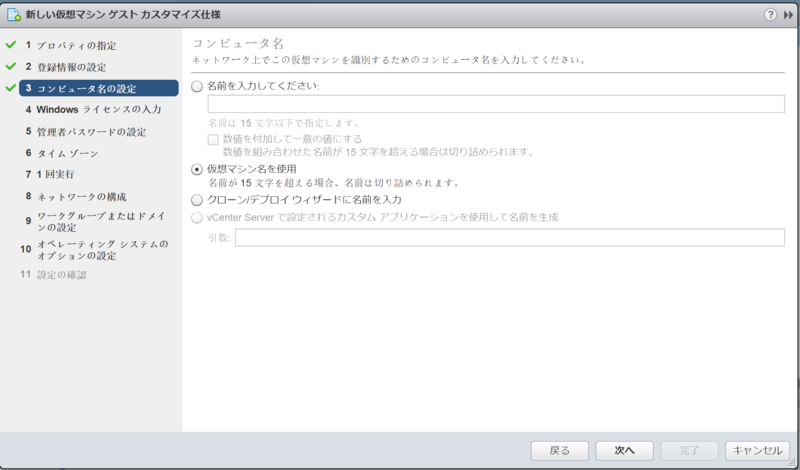Click the 名前が 15 文字を超える場合 truncation note

click(x=334, y=183)
